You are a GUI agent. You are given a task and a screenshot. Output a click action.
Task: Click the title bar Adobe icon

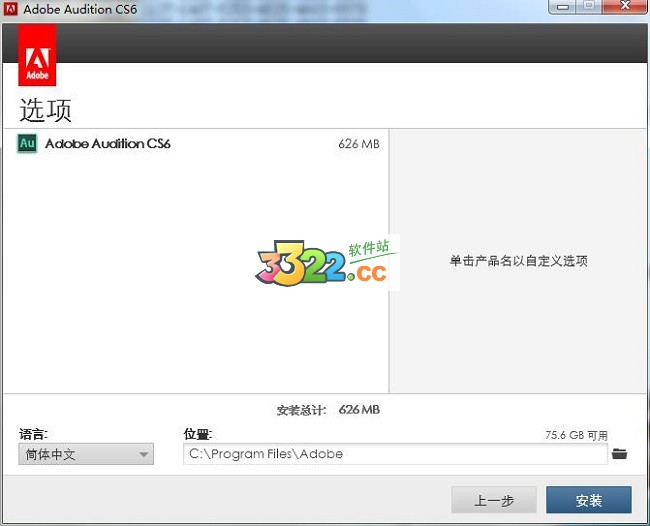point(10,8)
